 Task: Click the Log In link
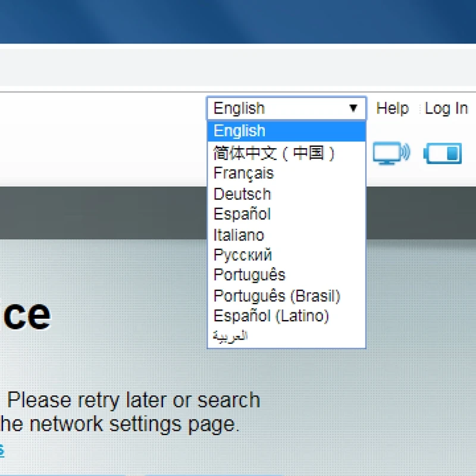[x=446, y=108]
